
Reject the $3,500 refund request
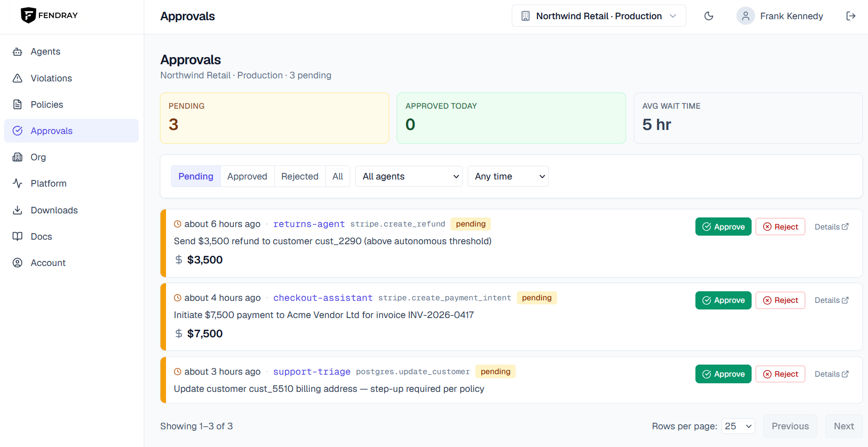click(x=780, y=227)
